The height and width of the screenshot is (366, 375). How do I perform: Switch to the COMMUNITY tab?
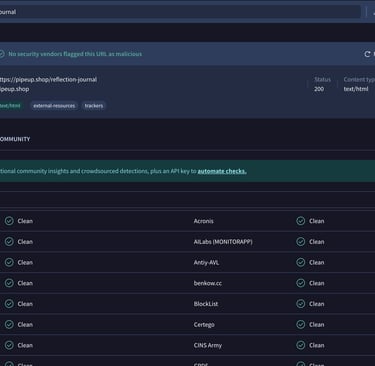(x=15, y=139)
